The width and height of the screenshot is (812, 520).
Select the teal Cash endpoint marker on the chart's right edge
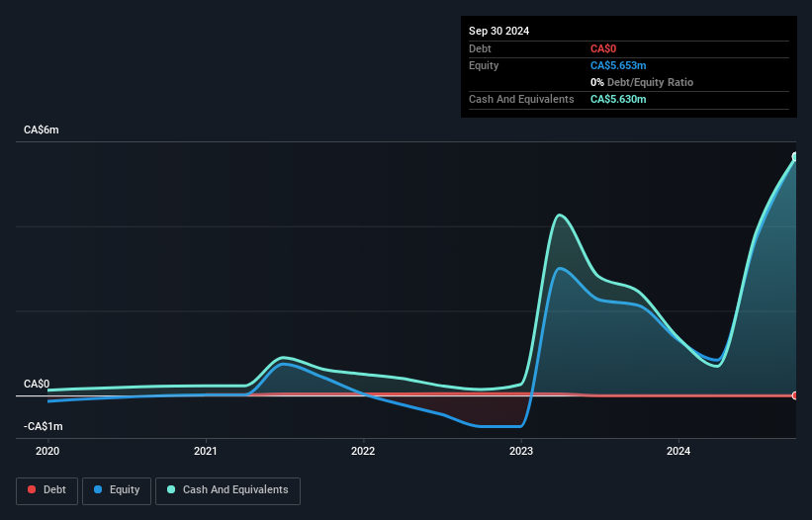pyautogui.click(x=795, y=157)
